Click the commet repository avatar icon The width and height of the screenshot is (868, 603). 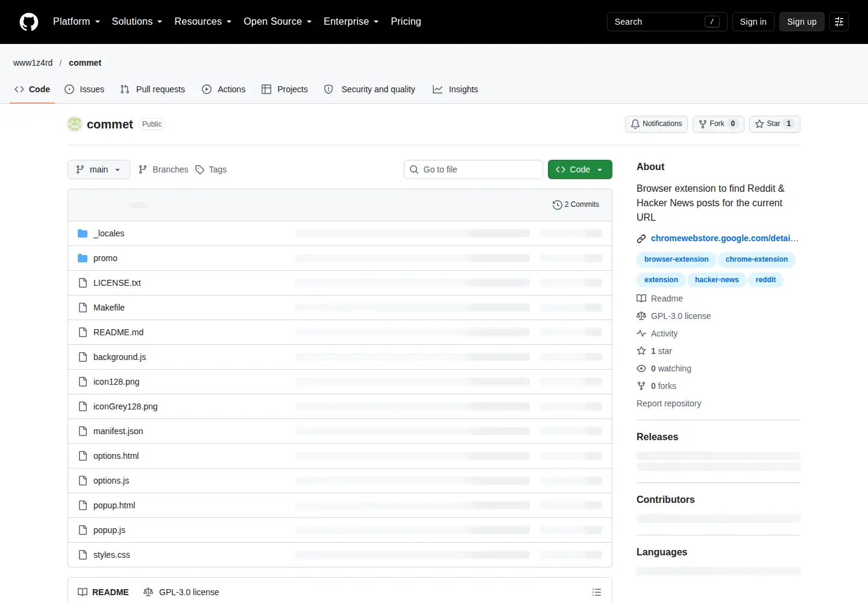click(x=75, y=124)
